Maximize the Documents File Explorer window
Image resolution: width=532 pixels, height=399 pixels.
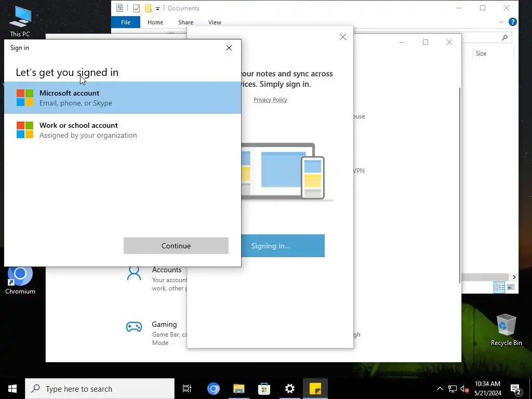point(483,8)
